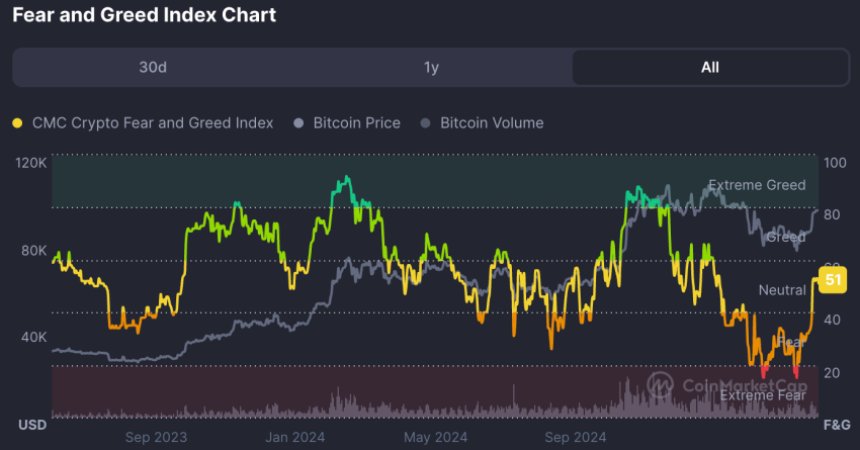This screenshot has width=860, height=450.
Task: Click yellow dot beside Fear and Greed legend
Action: 17,123
